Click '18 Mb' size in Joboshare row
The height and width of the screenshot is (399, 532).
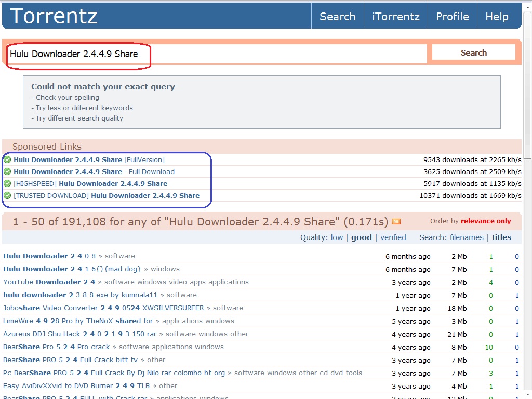pyautogui.click(x=457, y=308)
